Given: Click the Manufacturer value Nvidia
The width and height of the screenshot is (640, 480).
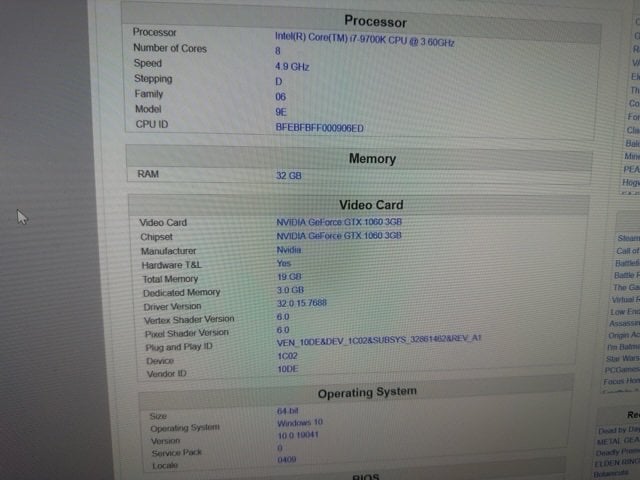Looking at the screenshot, I should pos(289,250).
